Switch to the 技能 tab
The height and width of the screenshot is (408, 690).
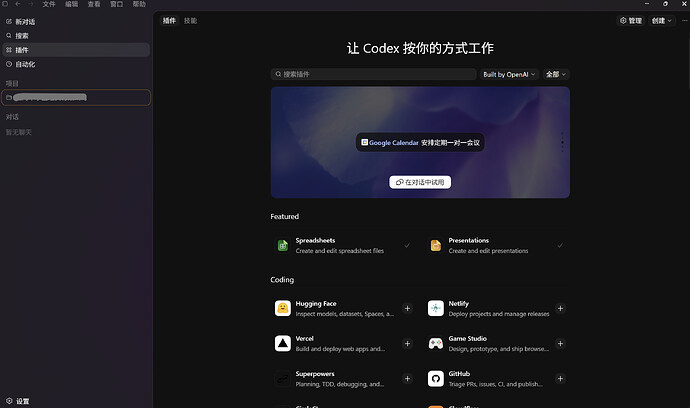point(190,21)
